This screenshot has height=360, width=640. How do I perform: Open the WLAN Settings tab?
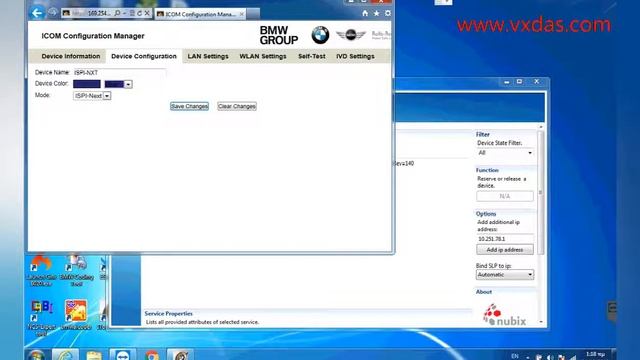point(263,56)
